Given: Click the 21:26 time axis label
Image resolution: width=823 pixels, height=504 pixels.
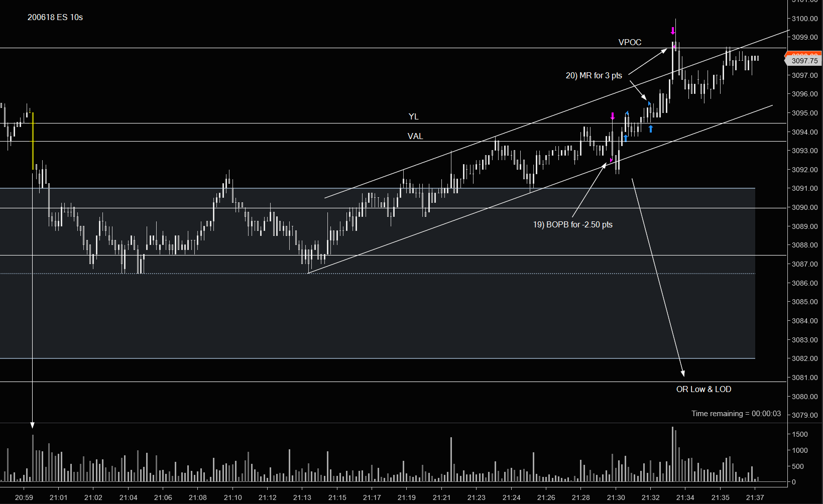Looking at the screenshot, I should pyautogui.click(x=546, y=497).
